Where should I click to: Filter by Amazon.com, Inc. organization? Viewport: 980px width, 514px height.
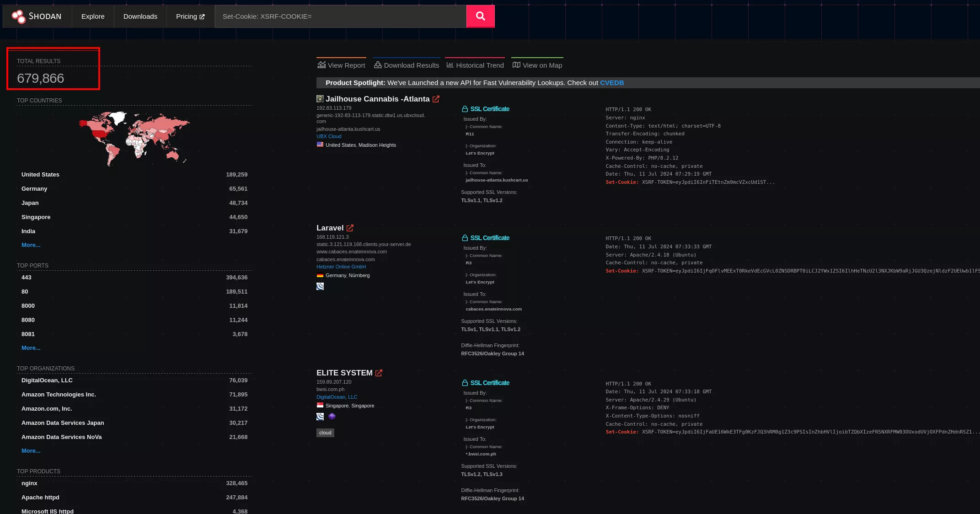(134, 409)
